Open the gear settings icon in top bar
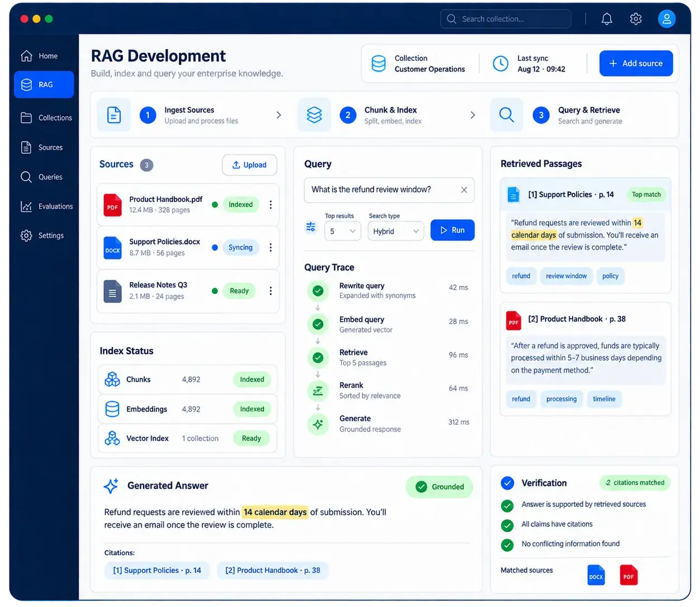 point(636,19)
